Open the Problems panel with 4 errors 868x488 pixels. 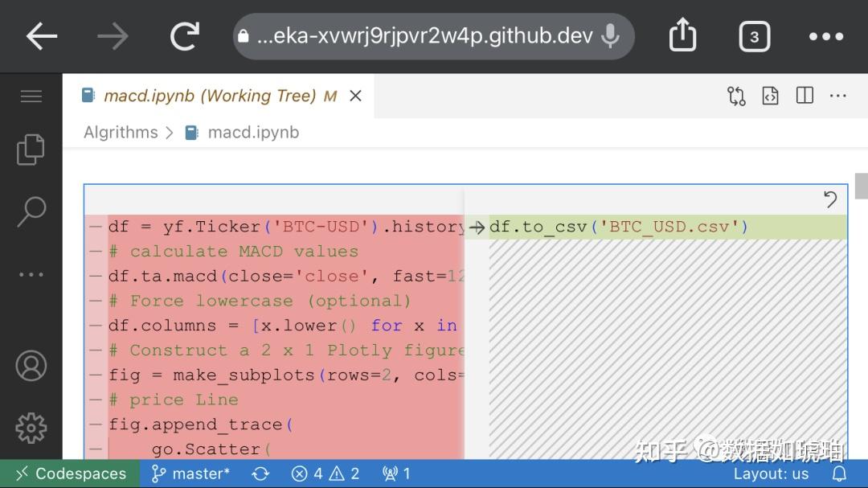(x=325, y=474)
